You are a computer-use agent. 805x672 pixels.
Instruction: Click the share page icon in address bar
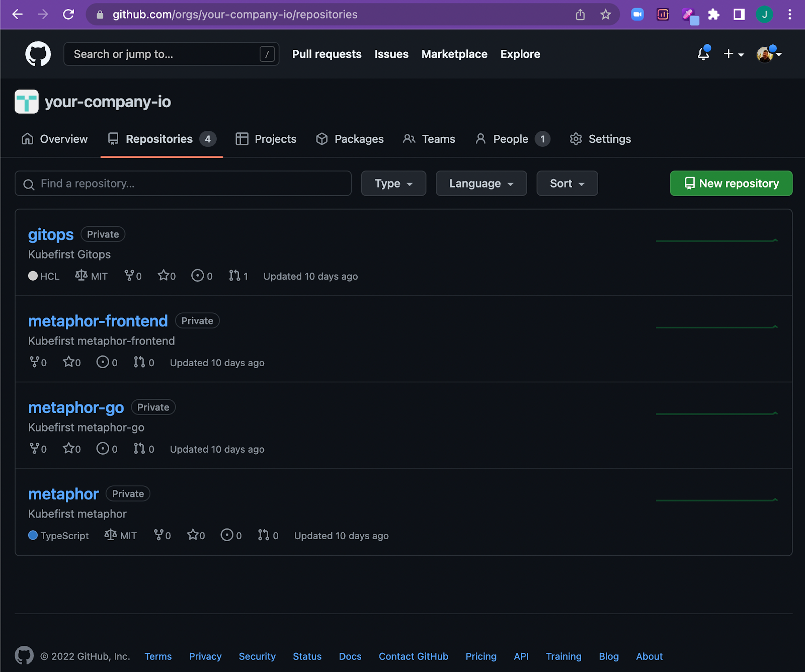tap(580, 15)
